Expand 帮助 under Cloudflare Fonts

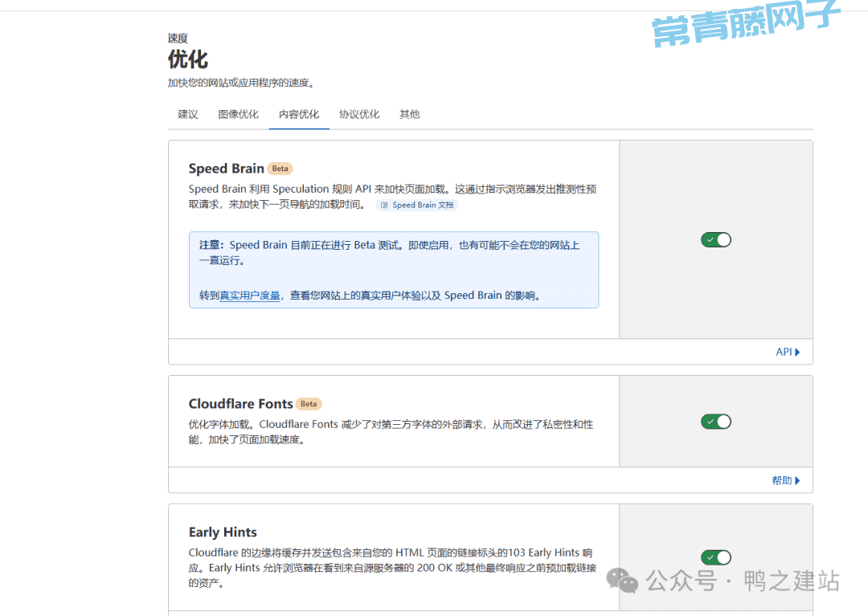(x=785, y=480)
